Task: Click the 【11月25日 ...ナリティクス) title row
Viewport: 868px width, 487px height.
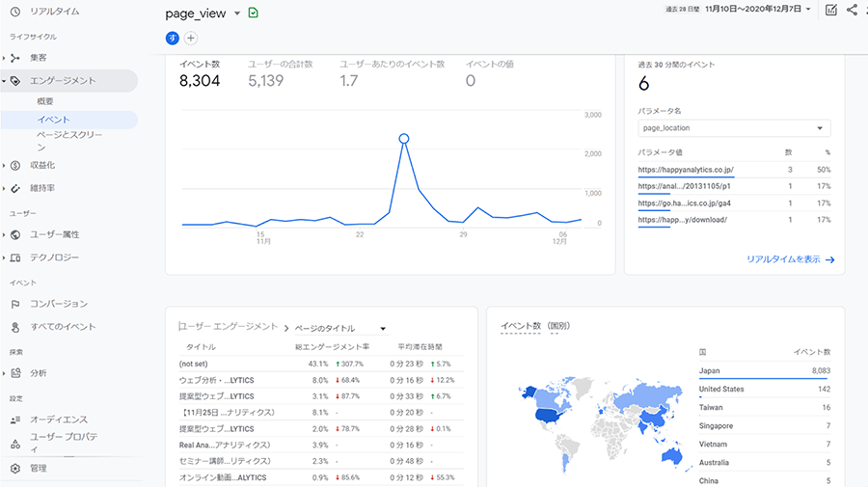Action: (321, 413)
